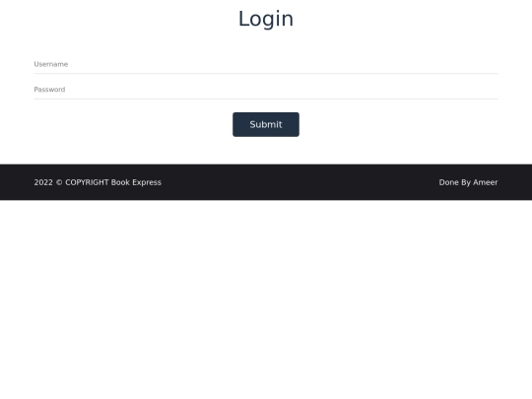The height and width of the screenshot is (399, 532).
Task: Click the Submit button
Action: [x=266, y=124]
